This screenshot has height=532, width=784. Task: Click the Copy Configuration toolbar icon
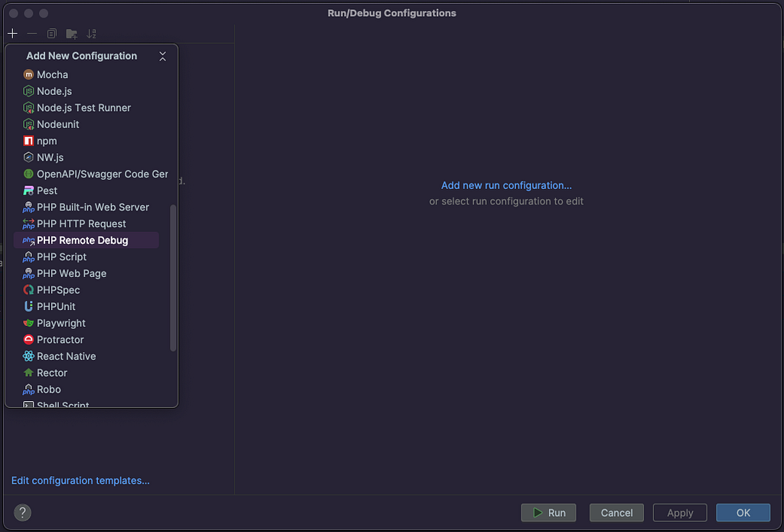click(51, 34)
